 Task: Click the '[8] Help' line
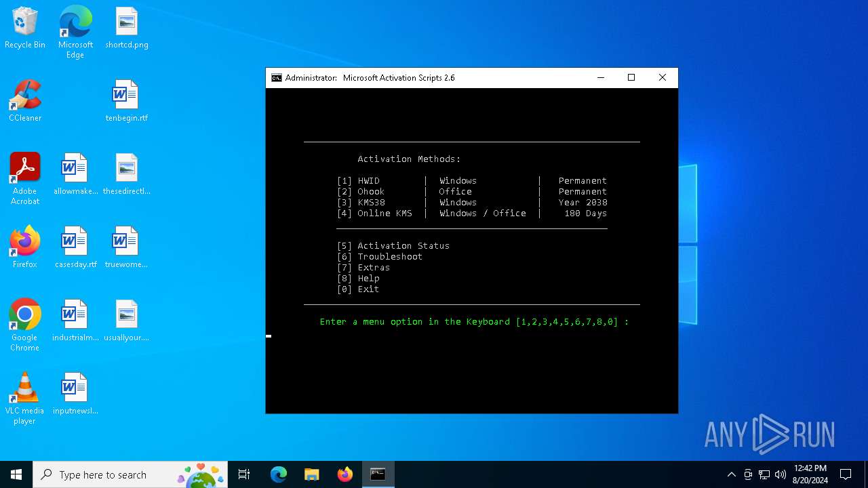[358, 279]
